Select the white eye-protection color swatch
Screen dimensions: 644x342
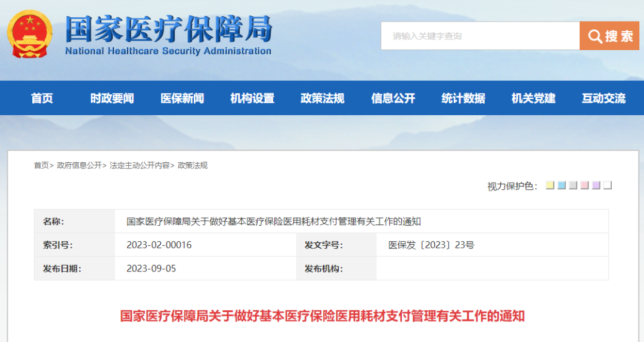608,186
